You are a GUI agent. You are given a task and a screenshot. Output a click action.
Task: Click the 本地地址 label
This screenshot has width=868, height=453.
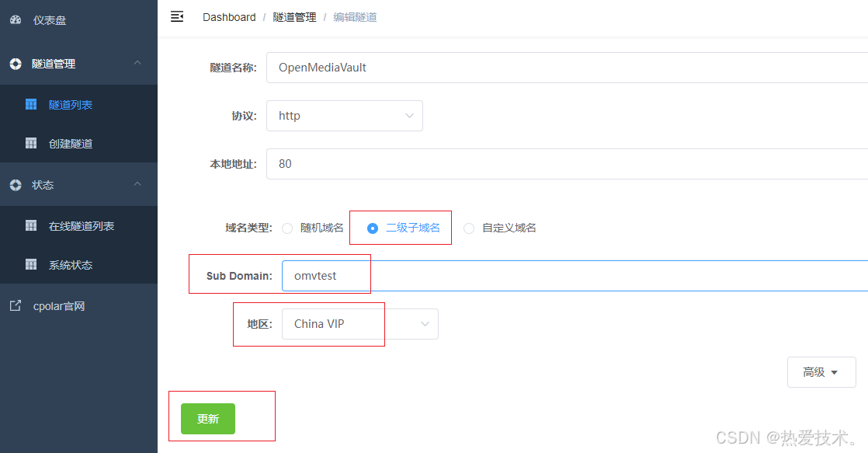click(x=233, y=164)
